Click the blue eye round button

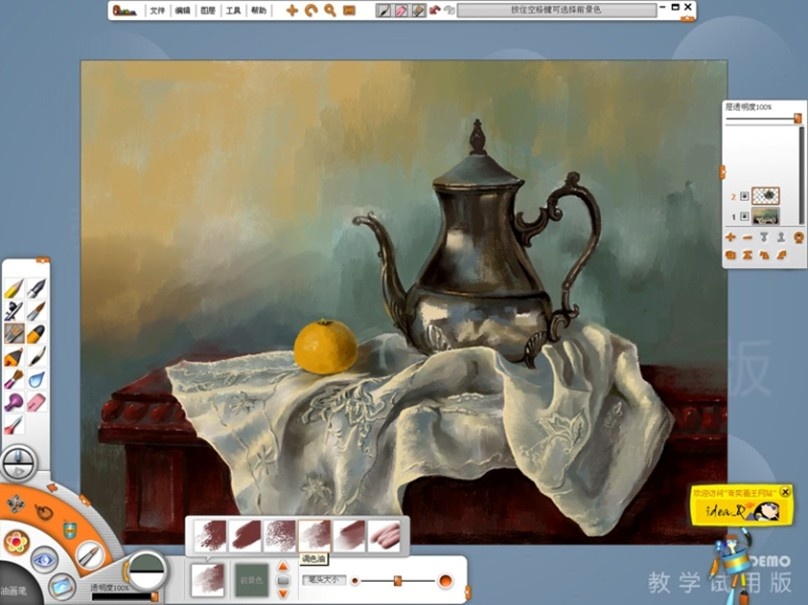click(44, 561)
